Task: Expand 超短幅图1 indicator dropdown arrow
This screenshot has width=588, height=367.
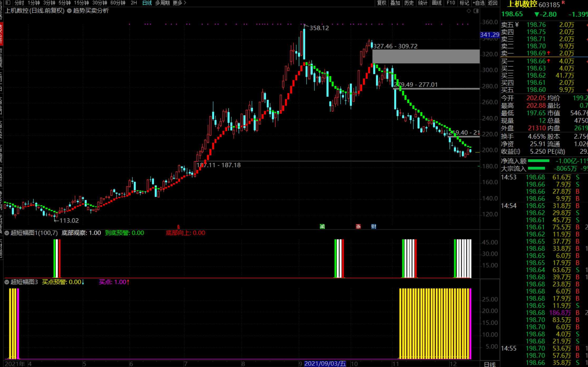Action: point(7,233)
